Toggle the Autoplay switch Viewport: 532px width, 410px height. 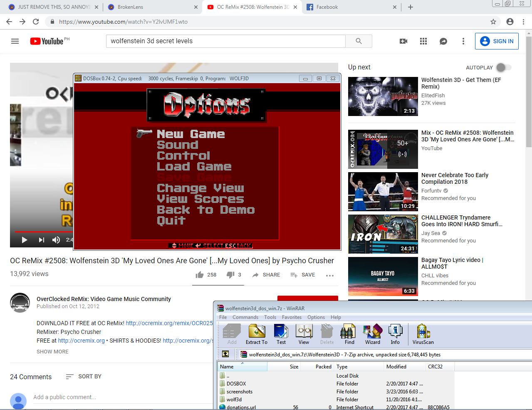pyautogui.click(x=504, y=67)
